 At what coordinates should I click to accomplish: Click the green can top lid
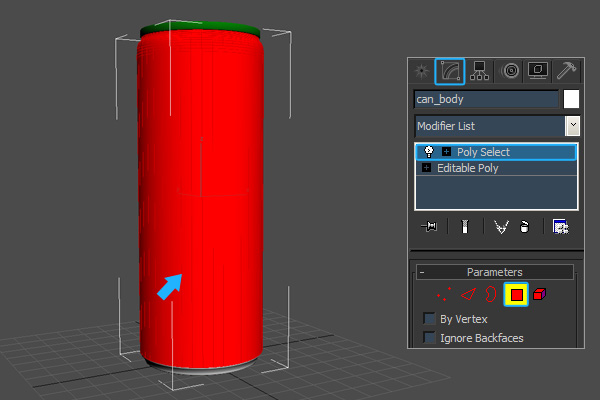200,28
